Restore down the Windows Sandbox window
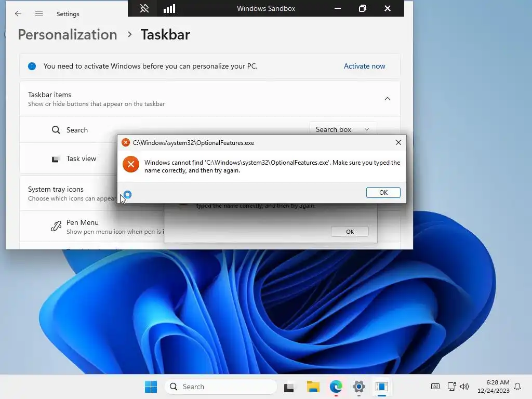 [x=362, y=8]
